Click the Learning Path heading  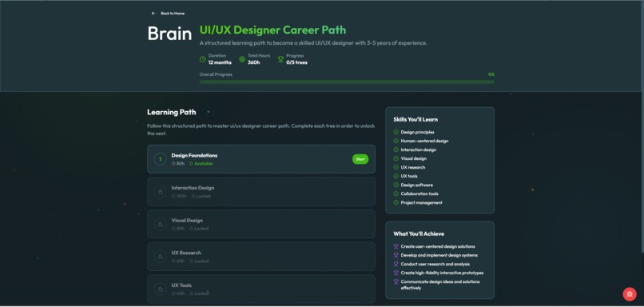pyautogui.click(x=172, y=112)
